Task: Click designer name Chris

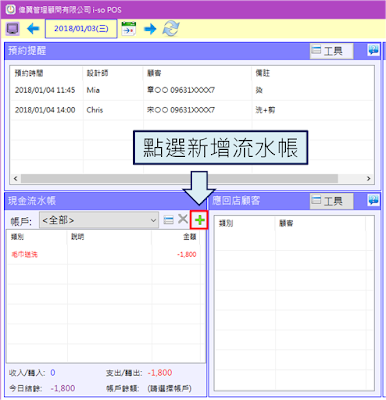Action: [x=95, y=110]
